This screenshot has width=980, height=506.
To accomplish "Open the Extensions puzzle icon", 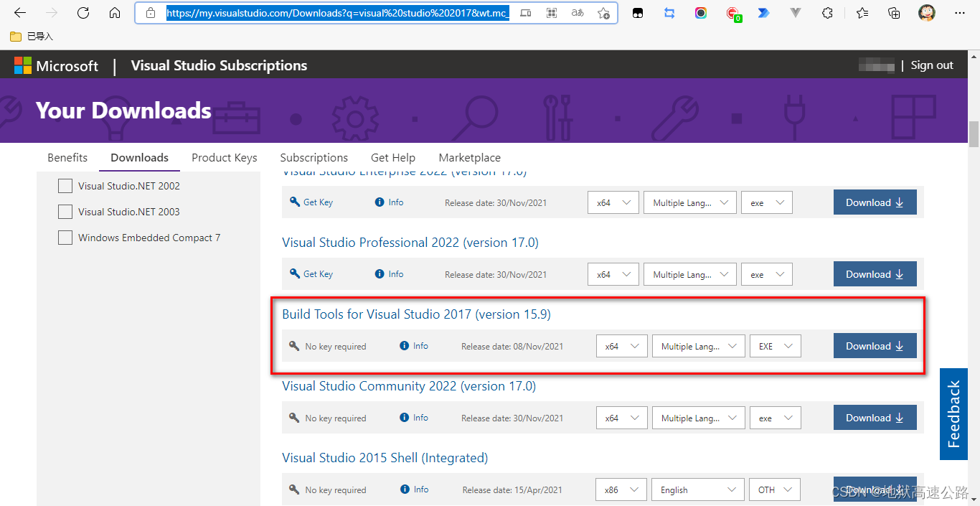I will pos(827,13).
